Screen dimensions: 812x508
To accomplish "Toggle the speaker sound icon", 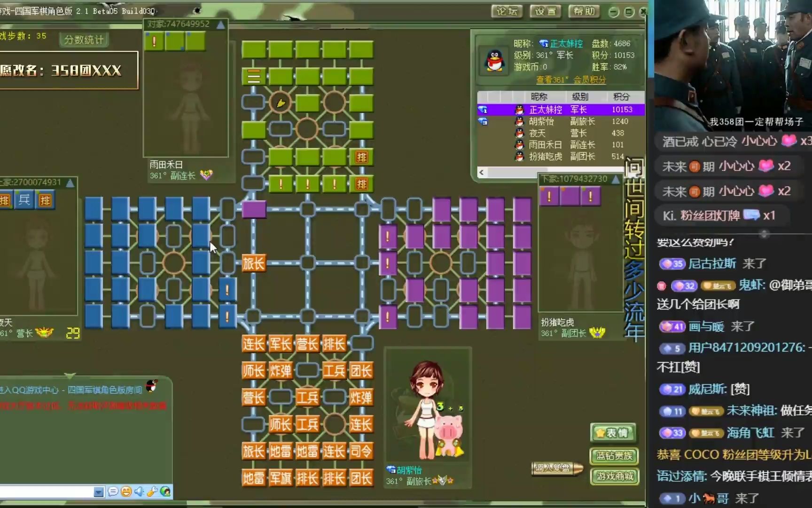I will click(139, 492).
